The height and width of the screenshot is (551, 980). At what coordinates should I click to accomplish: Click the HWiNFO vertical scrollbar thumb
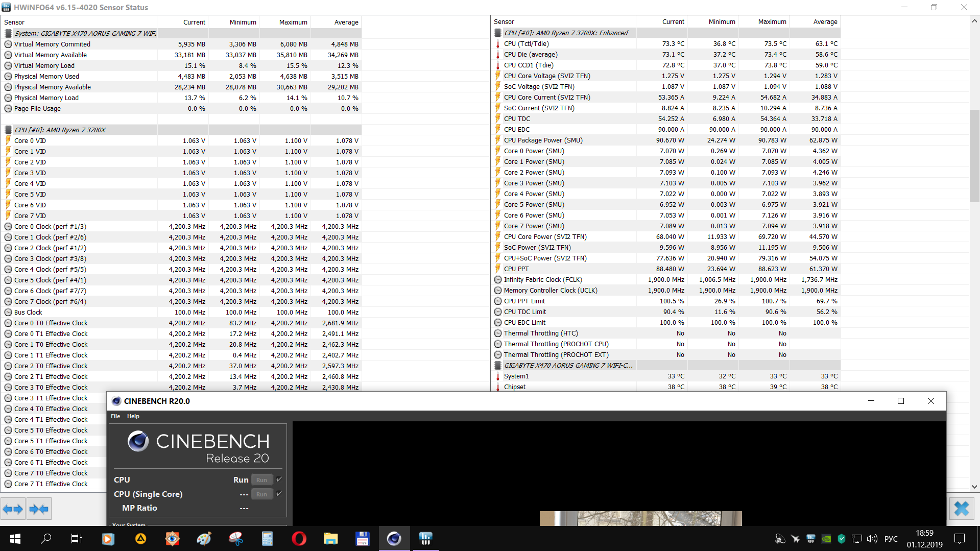975,156
